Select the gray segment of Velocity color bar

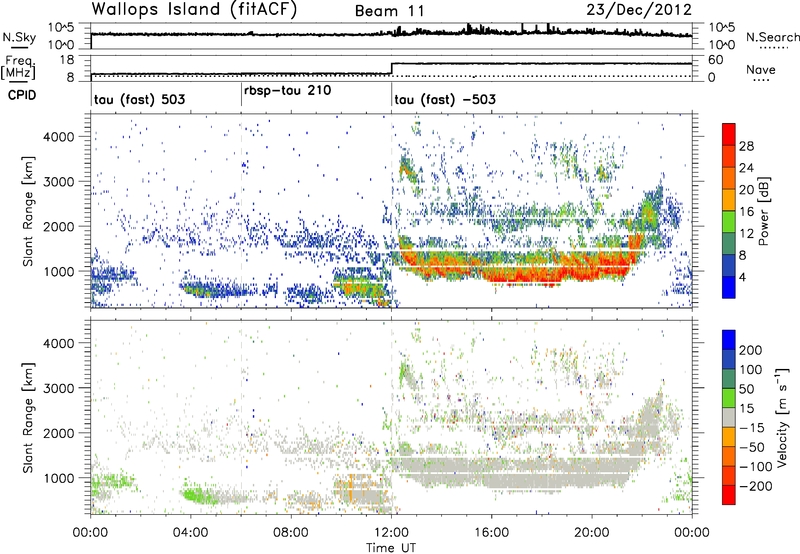coord(729,417)
